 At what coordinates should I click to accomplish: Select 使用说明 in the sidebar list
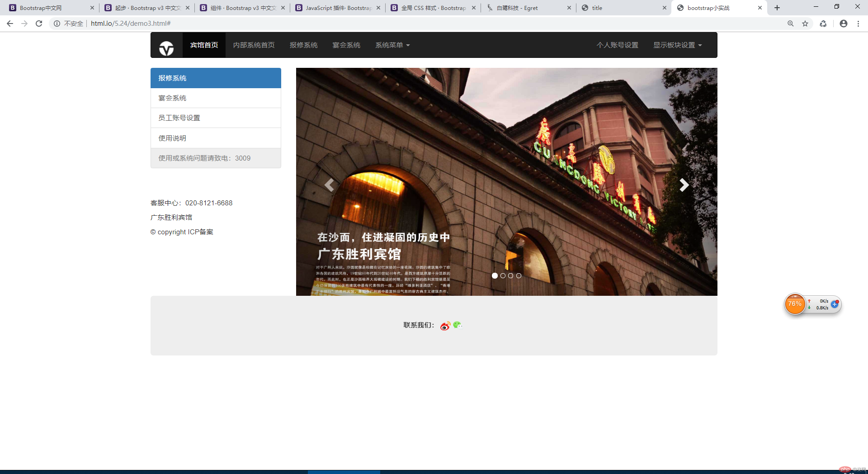216,138
